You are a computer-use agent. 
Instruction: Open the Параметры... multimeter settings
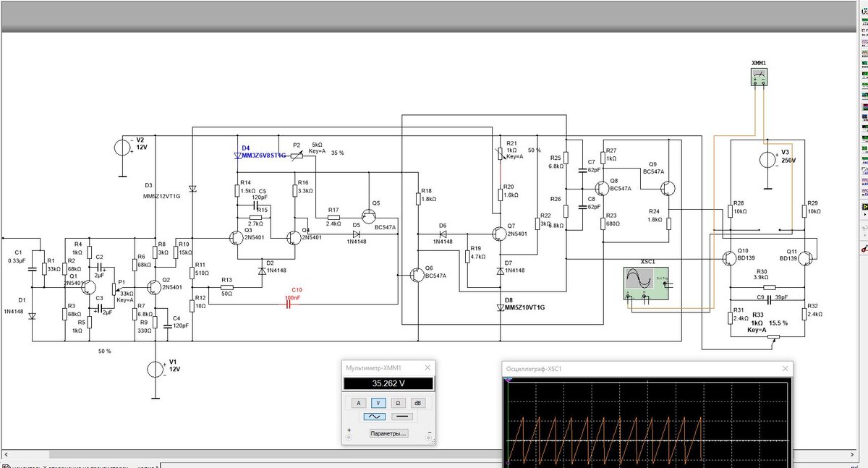(x=388, y=433)
